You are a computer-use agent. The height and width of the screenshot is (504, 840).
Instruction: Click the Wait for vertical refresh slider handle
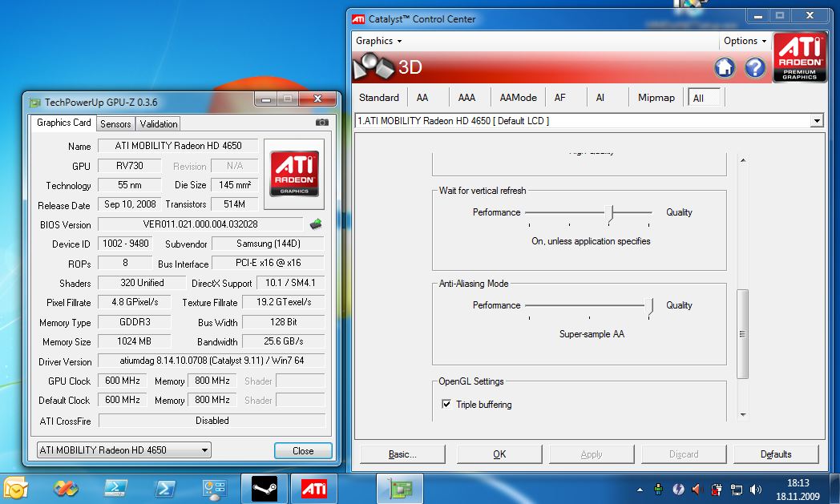610,213
